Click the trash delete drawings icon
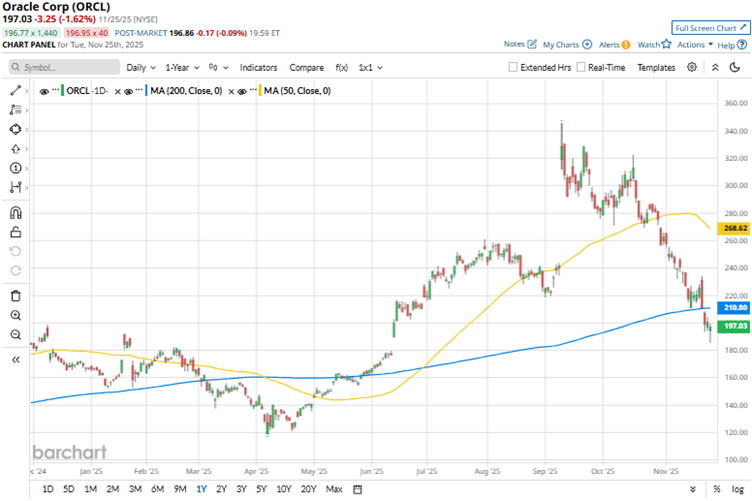Viewport: 752px width, 501px height. pyautogui.click(x=15, y=296)
